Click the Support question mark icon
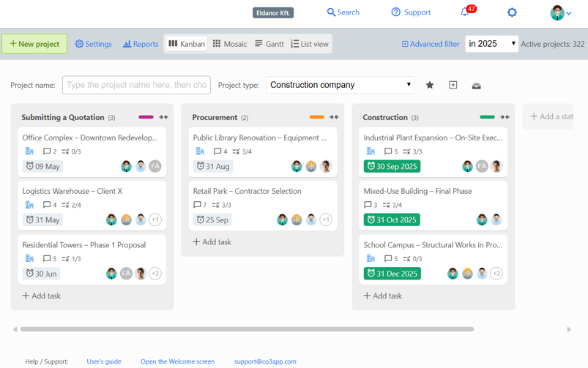The image size is (588, 368). pos(395,12)
